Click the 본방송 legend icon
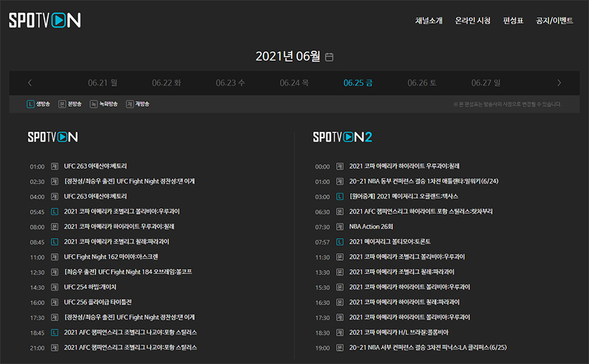This screenshot has height=364, width=589. coord(62,104)
